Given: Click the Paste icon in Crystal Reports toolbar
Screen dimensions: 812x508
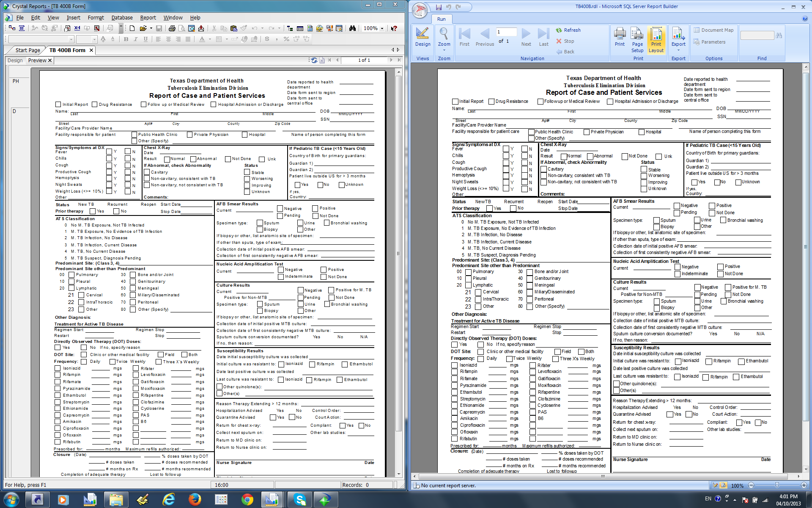Looking at the screenshot, I should (x=233, y=28).
